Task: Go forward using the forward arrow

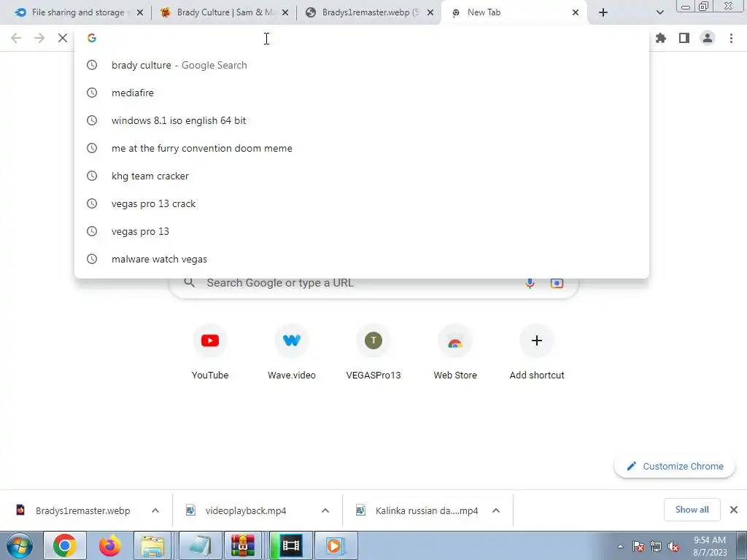Action: click(39, 38)
